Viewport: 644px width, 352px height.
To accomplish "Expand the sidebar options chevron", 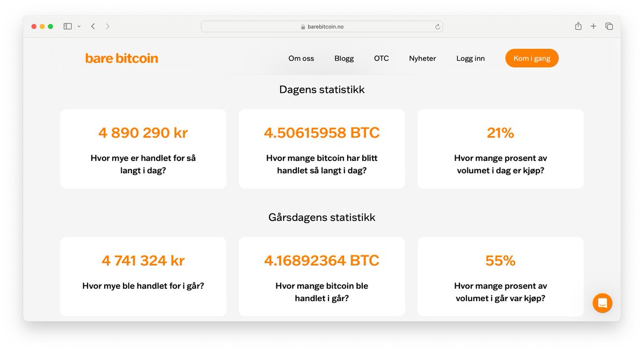I will [78, 26].
